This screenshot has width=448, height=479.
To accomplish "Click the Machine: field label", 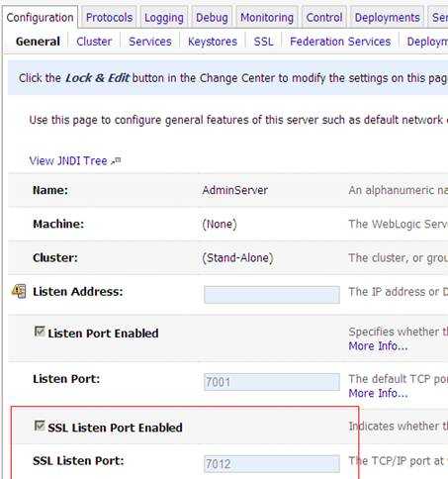I will (58, 224).
